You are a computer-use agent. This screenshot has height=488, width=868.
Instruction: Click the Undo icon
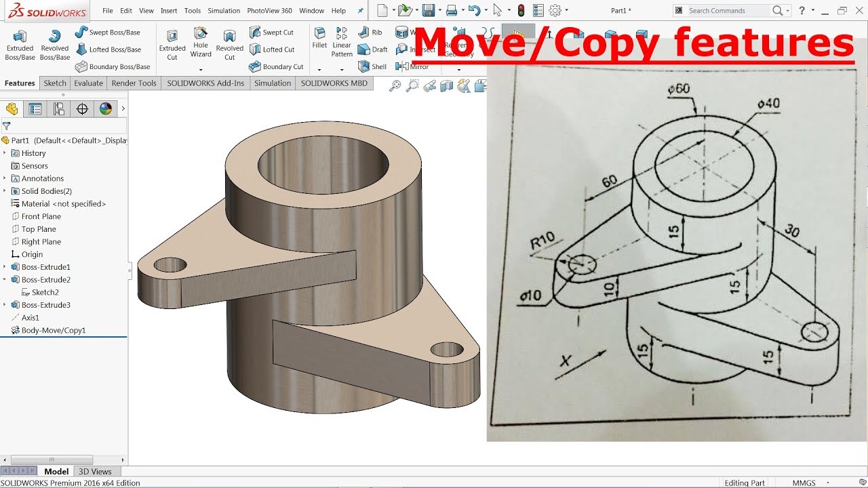point(474,10)
